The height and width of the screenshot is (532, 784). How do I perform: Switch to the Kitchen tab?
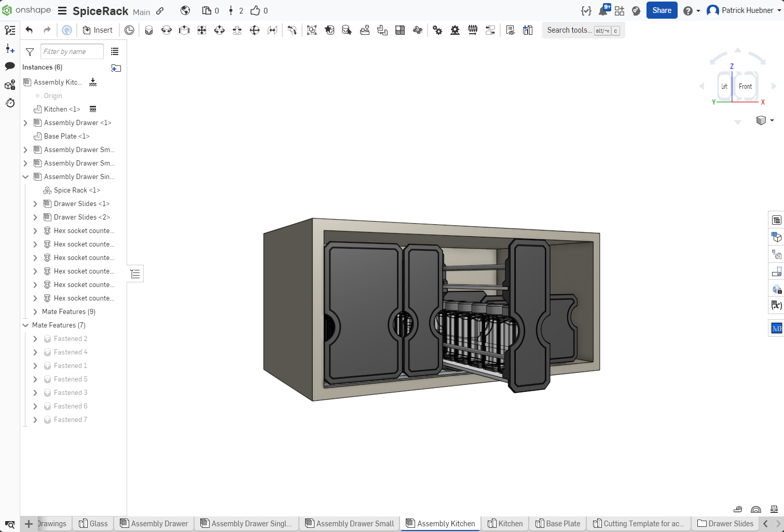pyautogui.click(x=505, y=524)
